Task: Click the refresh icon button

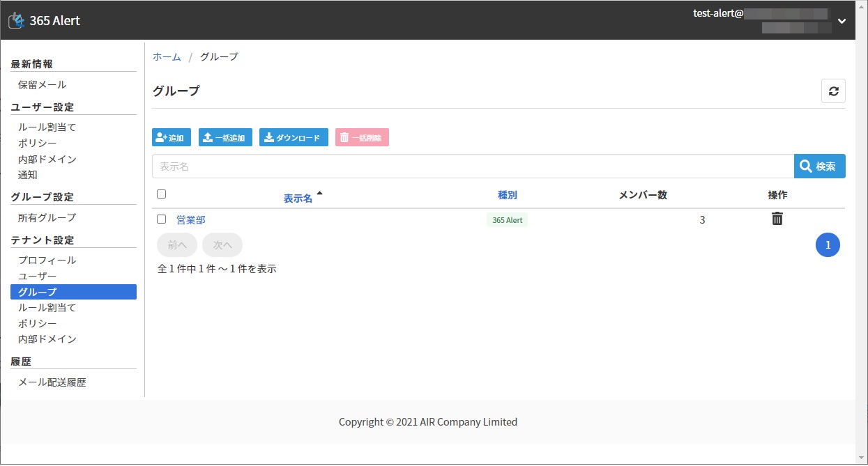Action: click(833, 91)
